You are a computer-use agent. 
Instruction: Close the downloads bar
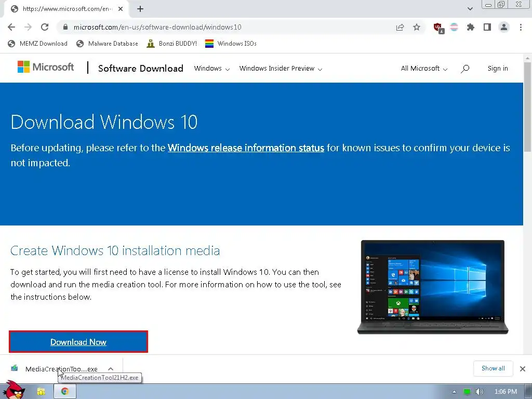(523, 368)
